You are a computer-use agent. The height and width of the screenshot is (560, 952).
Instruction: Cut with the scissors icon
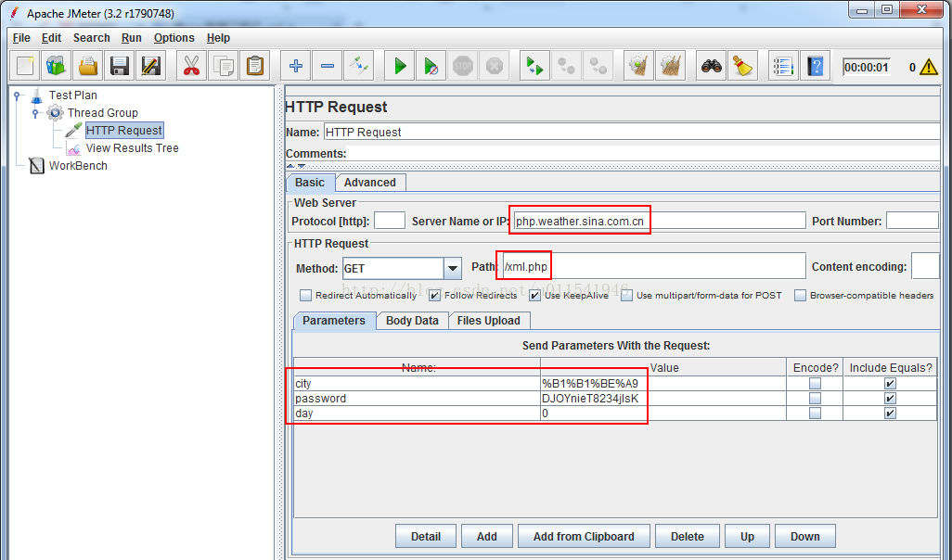click(x=191, y=66)
